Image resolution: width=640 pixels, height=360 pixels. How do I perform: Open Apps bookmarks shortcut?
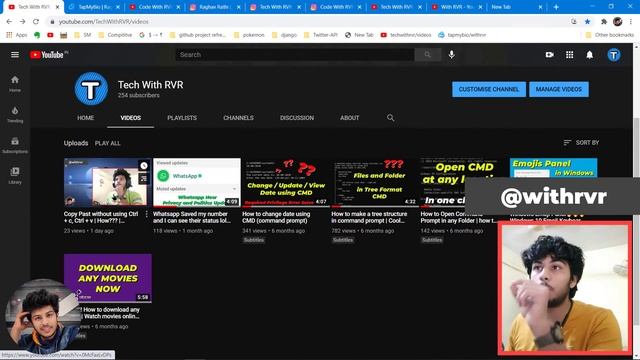tap(16, 35)
